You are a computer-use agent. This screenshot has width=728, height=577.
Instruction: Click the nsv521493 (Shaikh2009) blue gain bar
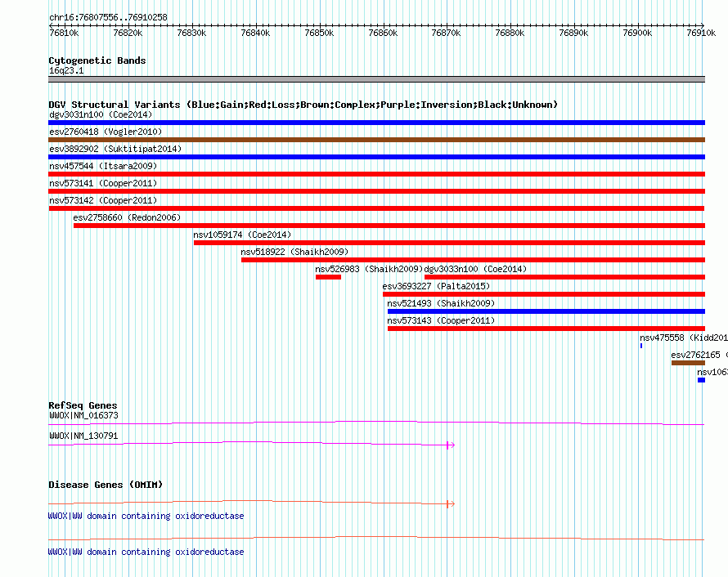coord(546,311)
